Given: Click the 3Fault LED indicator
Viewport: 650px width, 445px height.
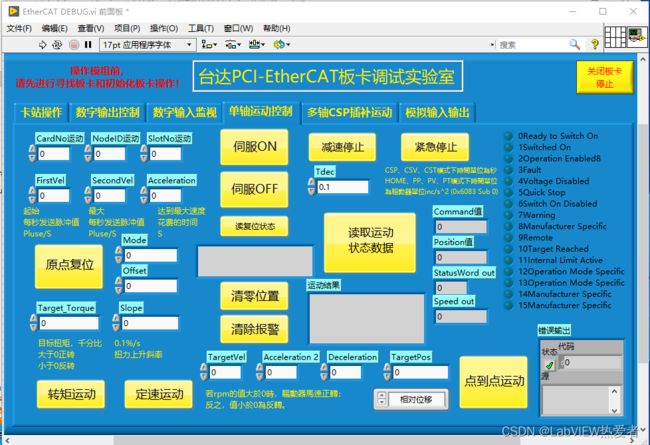Looking at the screenshot, I should [508, 170].
